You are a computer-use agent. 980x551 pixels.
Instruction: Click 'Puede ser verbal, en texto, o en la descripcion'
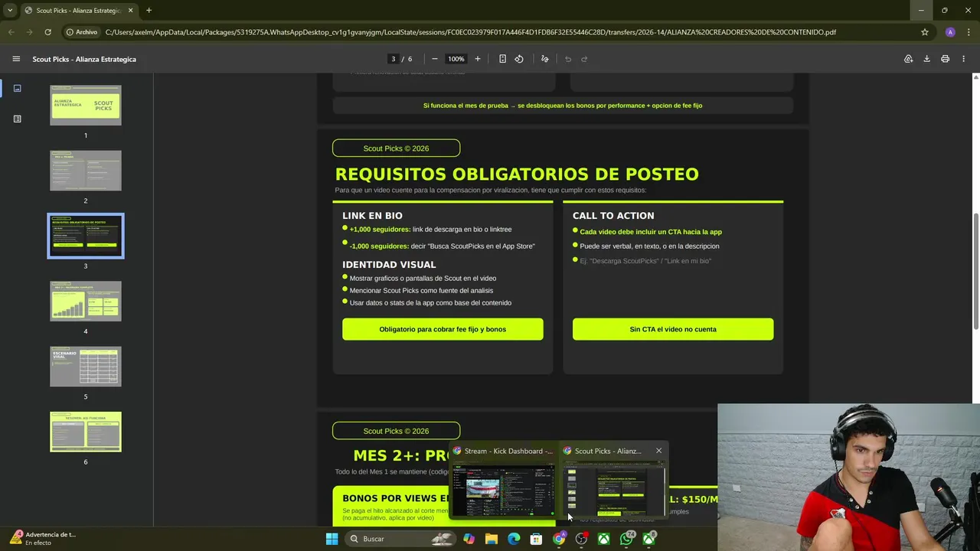pyautogui.click(x=649, y=246)
